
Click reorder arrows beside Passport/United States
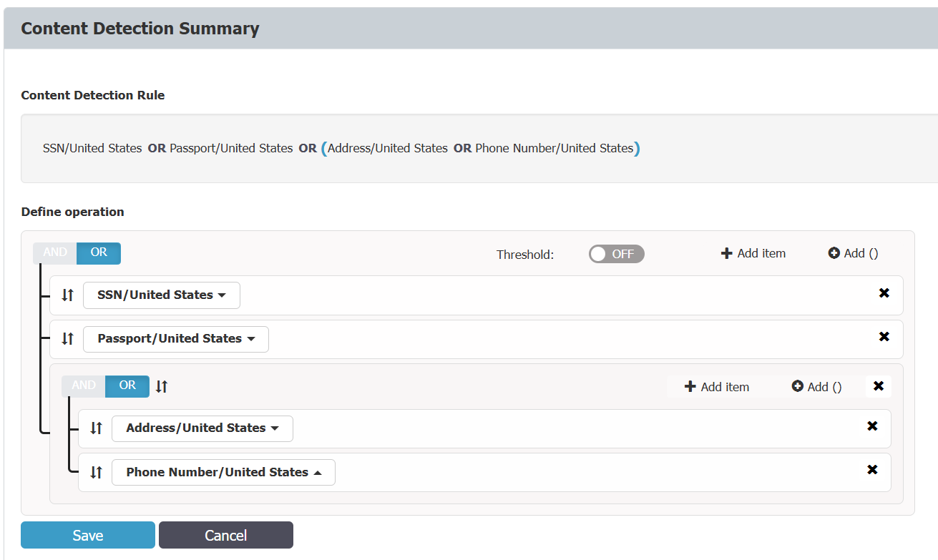point(68,339)
